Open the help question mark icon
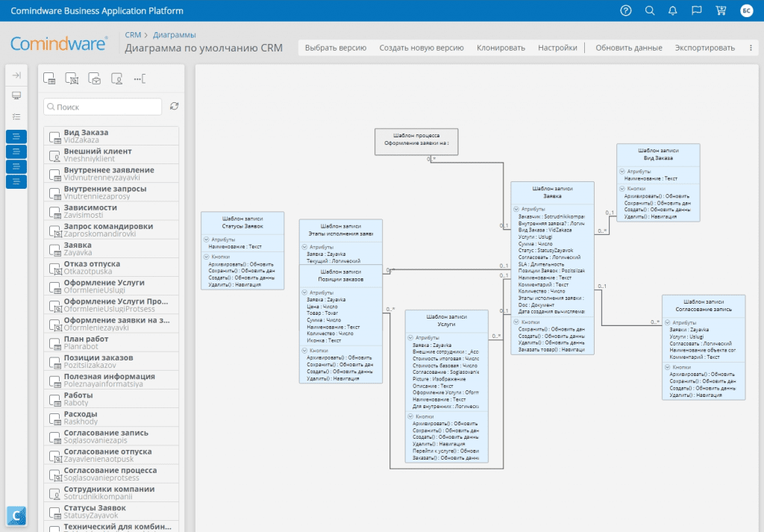764x532 pixels. tap(626, 10)
